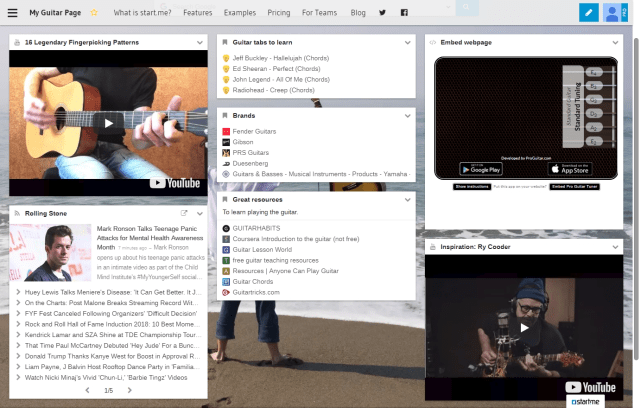Image resolution: width=640 pixels, height=408 pixels.
Task: Open John Legend - All Of Me link
Action: (x=281, y=80)
